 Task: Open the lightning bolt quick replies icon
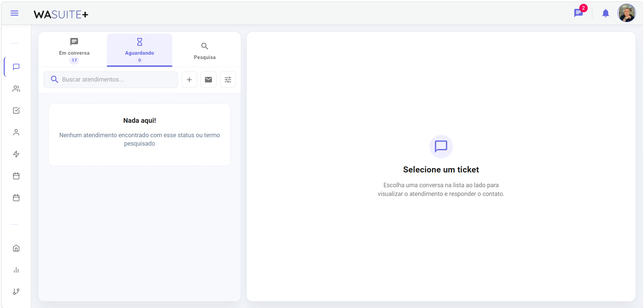16,154
